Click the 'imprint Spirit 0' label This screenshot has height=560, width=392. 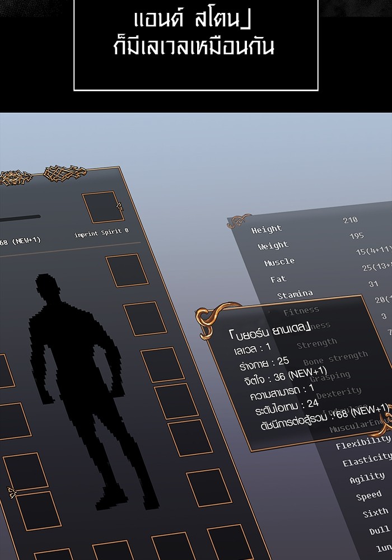click(x=101, y=233)
